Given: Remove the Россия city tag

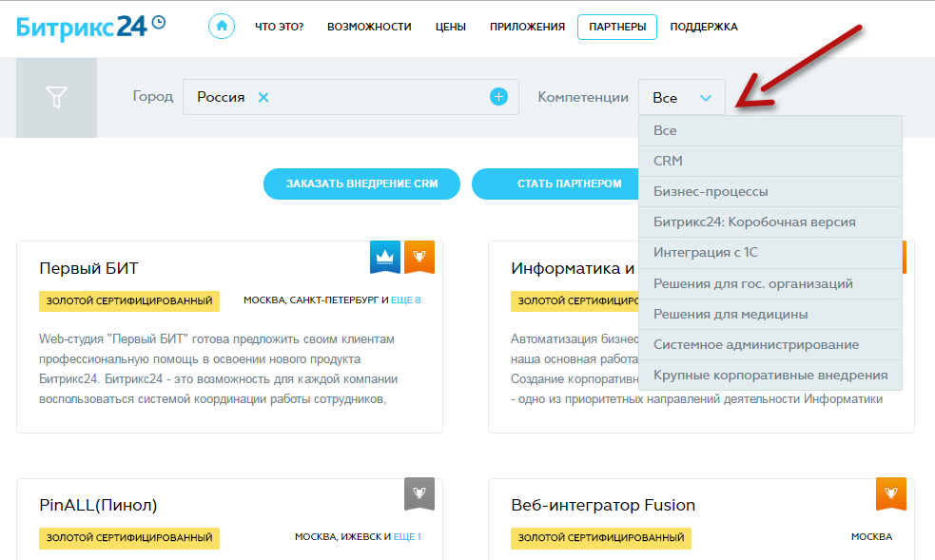Looking at the screenshot, I should 263,97.
